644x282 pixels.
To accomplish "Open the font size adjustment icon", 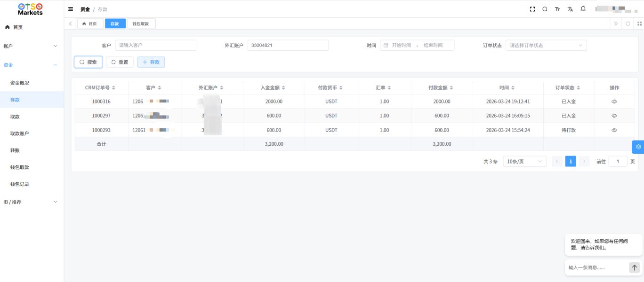I will click(557, 9).
